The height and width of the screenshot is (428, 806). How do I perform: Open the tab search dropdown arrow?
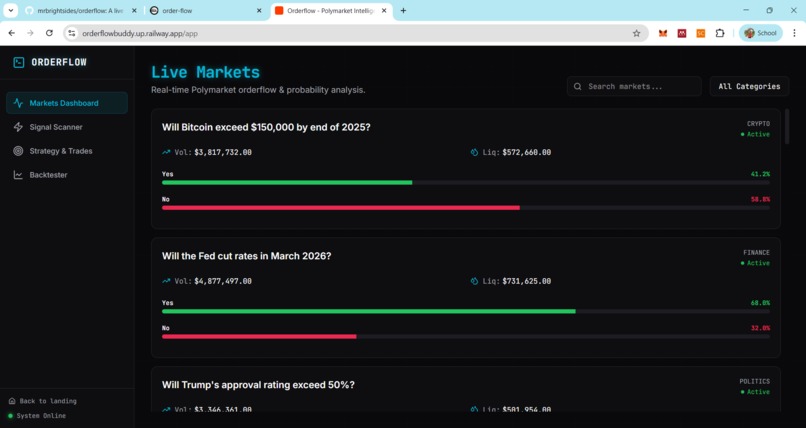click(x=10, y=10)
